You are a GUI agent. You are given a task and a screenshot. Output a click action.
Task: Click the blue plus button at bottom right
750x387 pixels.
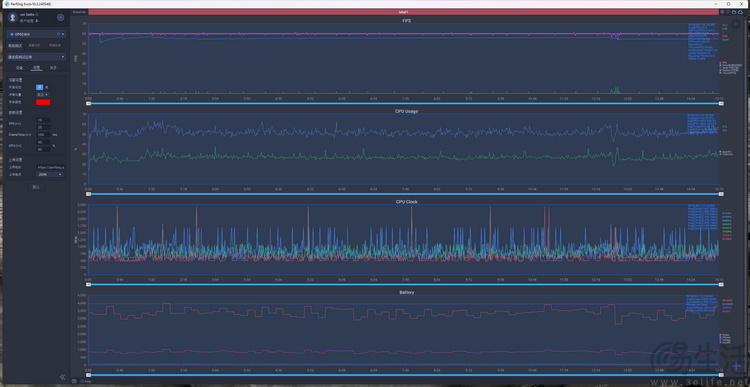coord(737,366)
